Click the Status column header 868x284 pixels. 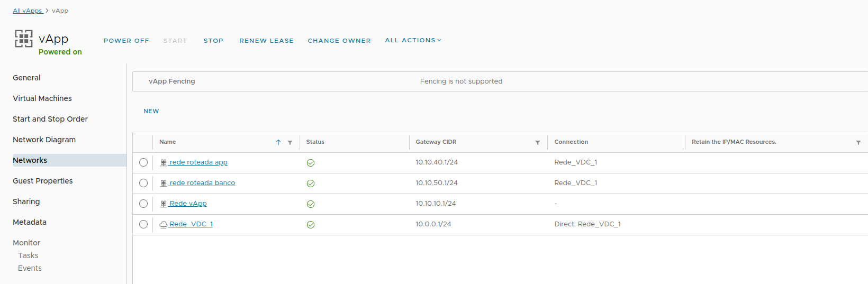315,142
